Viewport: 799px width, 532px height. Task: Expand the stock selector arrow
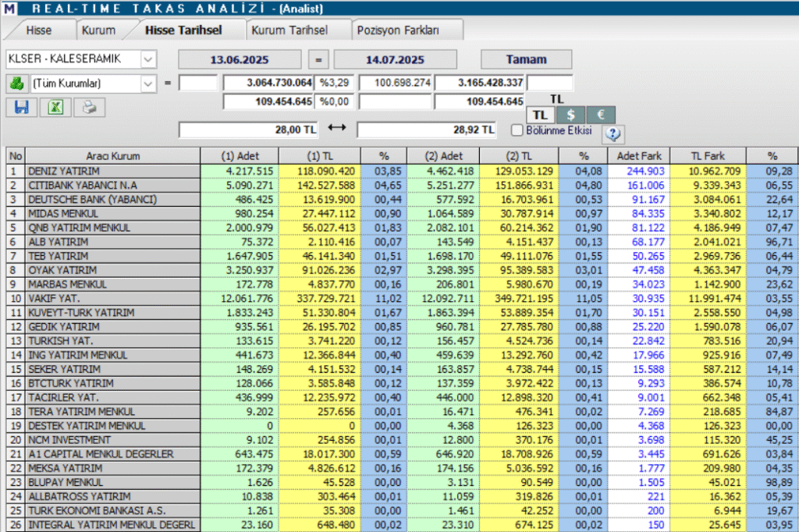click(146, 59)
